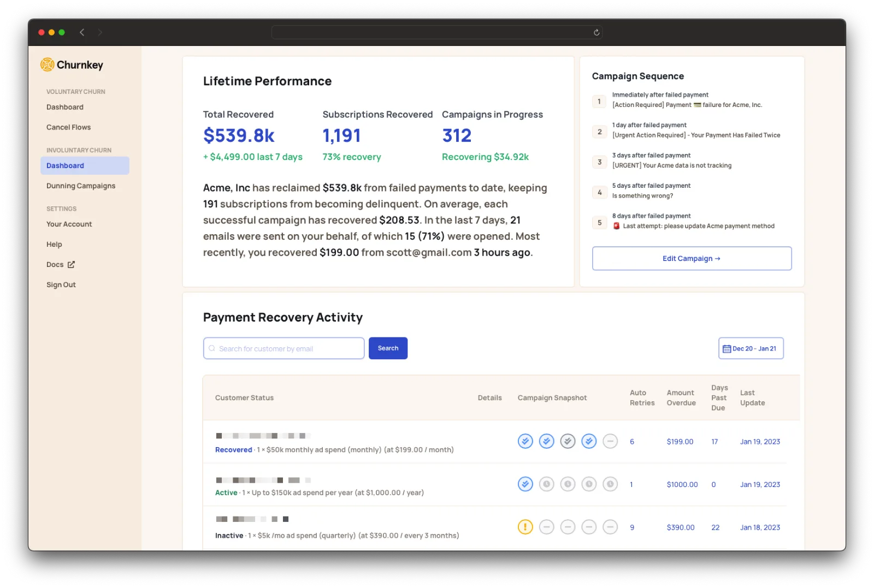This screenshot has height=588, width=874.
Task: Click '73% recovery' text
Action: pyautogui.click(x=352, y=157)
